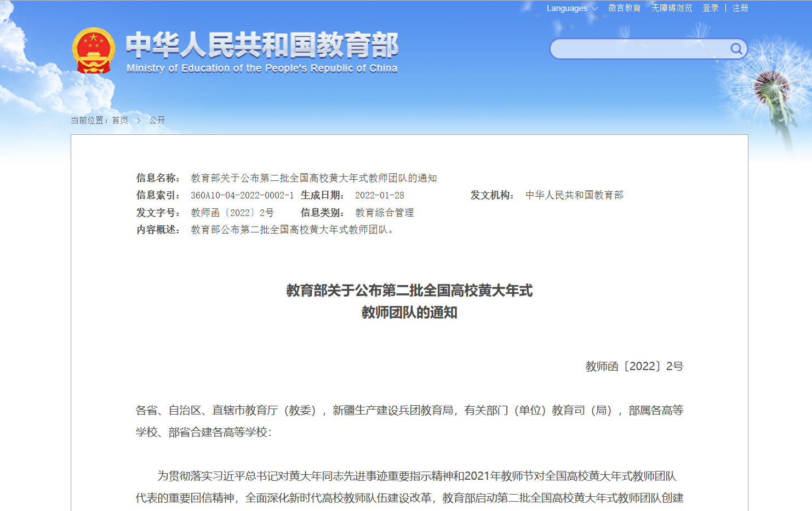The height and width of the screenshot is (511, 812).
Task: Open 无障碍浏览 accessibility link
Action: pos(672,8)
